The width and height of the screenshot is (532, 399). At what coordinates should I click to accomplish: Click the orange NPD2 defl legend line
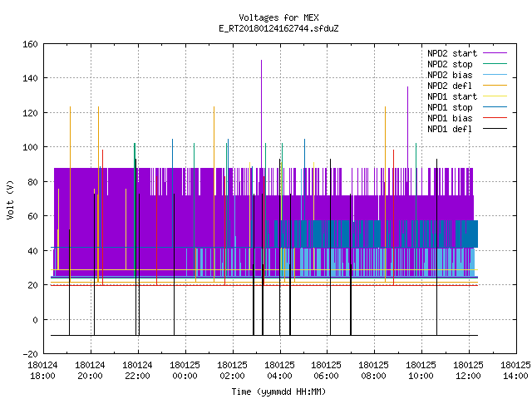(495, 86)
